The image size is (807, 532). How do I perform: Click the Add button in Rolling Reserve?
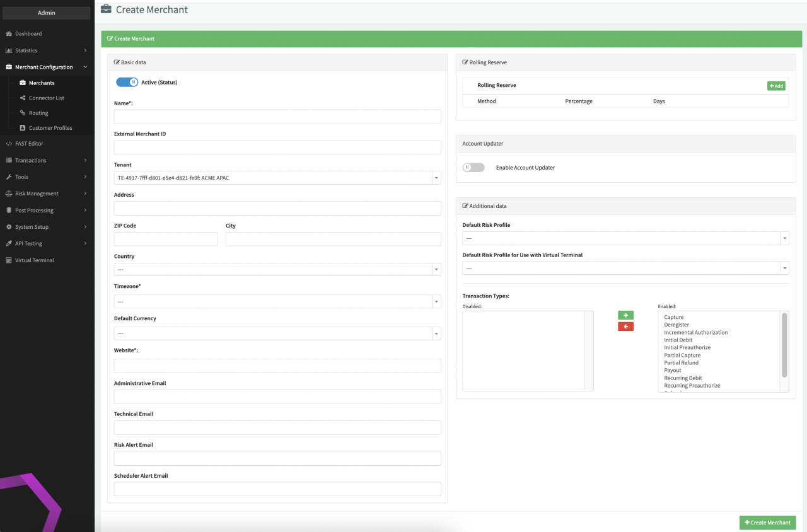click(776, 85)
